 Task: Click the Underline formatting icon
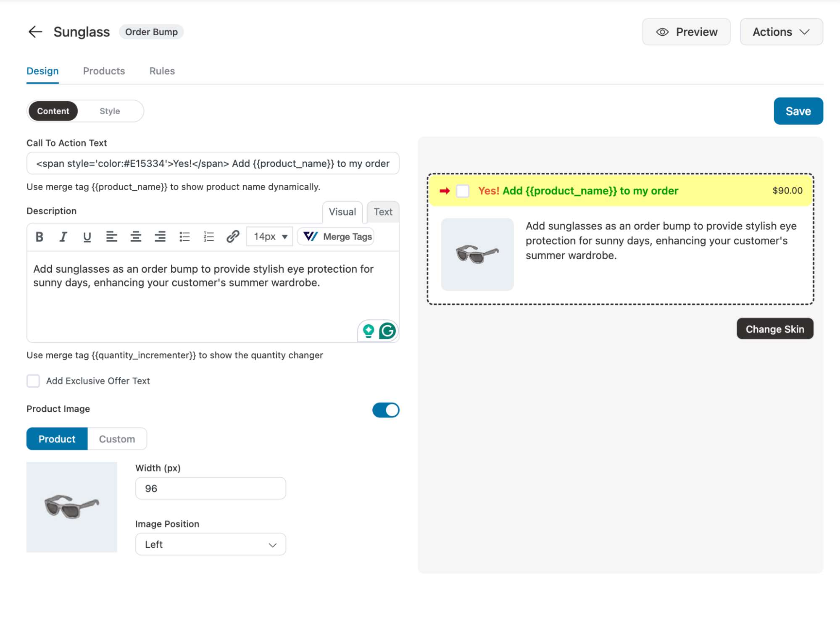(86, 237)
